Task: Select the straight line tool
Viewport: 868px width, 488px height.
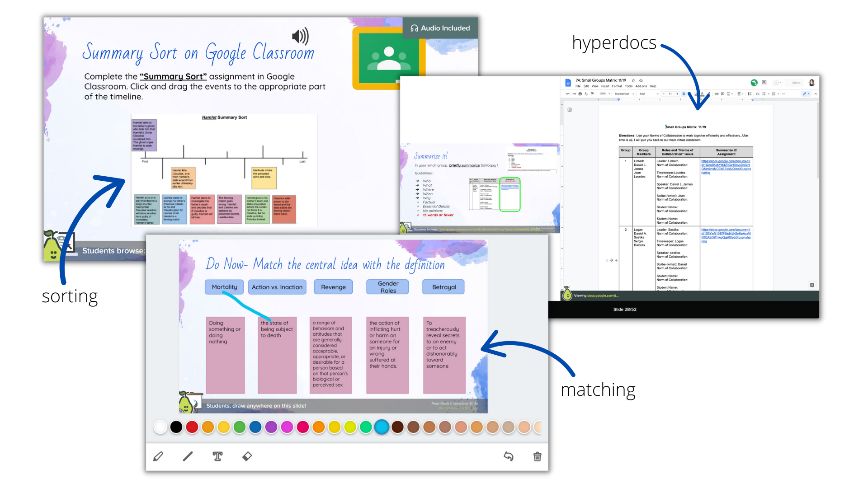Action: (188, 456)
